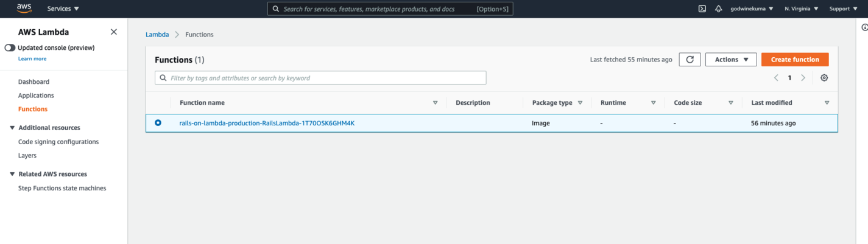
Task: Click the AWS Lambda sidebar title
Action: [43, 32]
